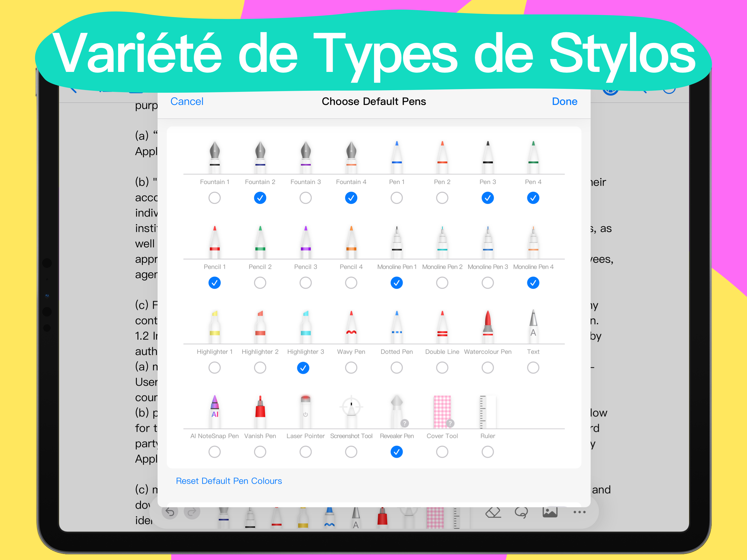Viewport: 747px width, 560px height.
Task: Confirm selection with Done
Action: coord(564,101)
